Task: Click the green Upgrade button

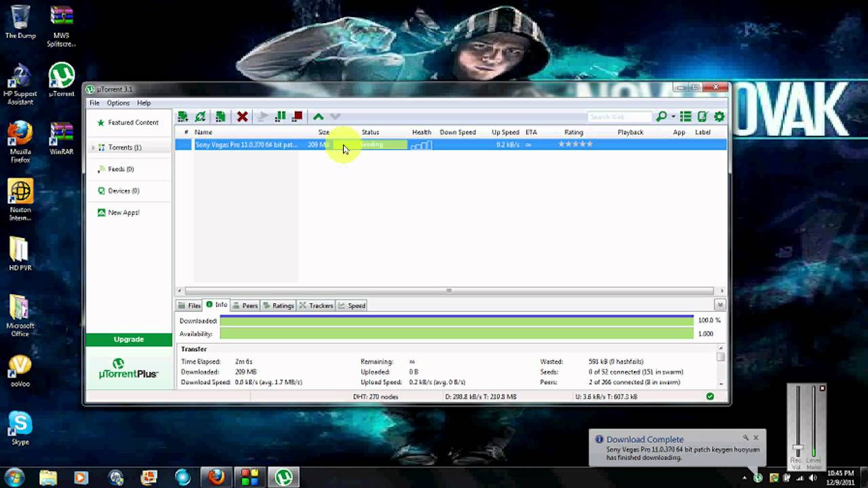Action: tap(129, 339)
